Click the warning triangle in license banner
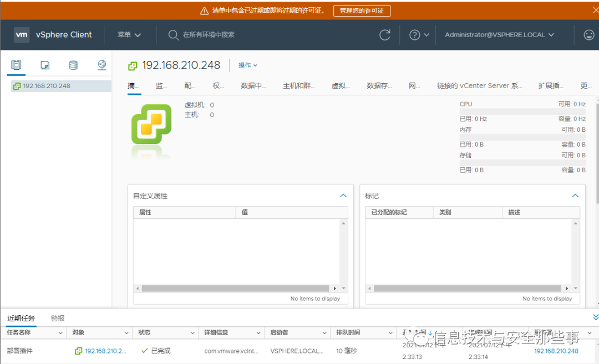599x364 pixels. [204, 11]
